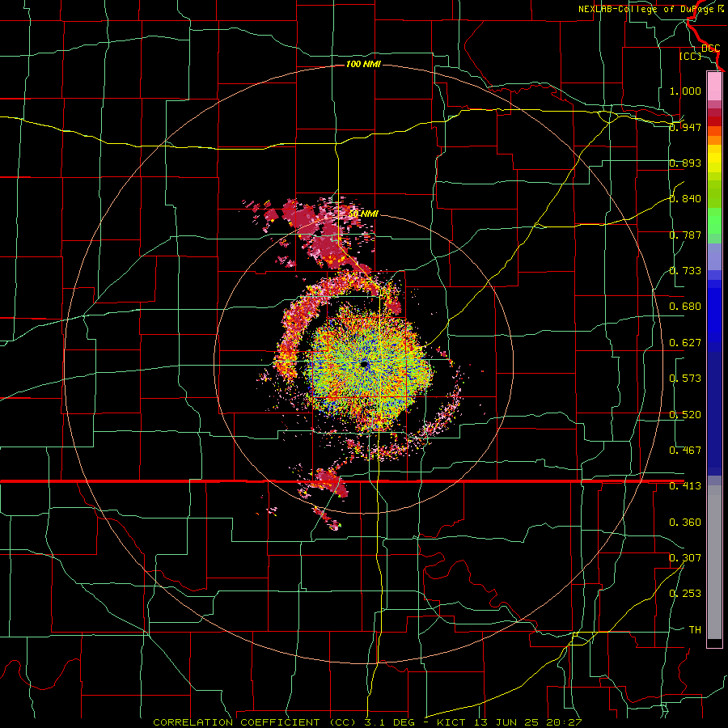Image resolution: width=728 pixels, height=728 pixels.
Task: Click the 0.307 scale value
Action: pyautogui.click(x=685, y=558)
